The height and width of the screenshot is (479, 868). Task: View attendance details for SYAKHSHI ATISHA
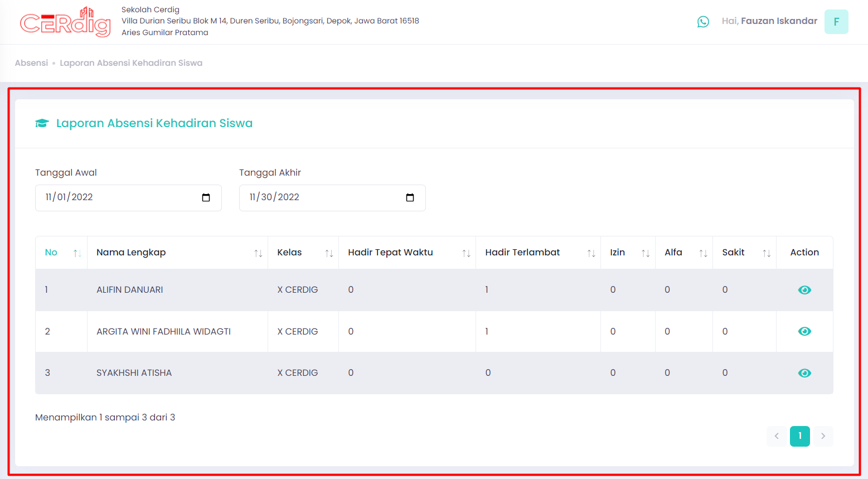tap(804, 373)
